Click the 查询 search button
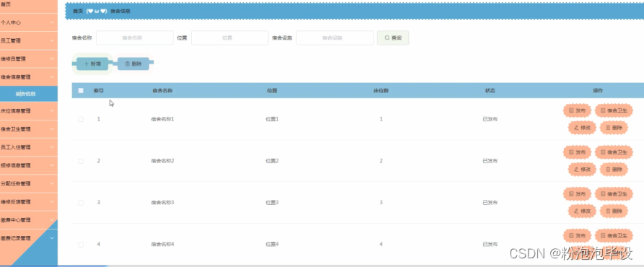Viewport: 644px width, 267px height. point(393,38)
